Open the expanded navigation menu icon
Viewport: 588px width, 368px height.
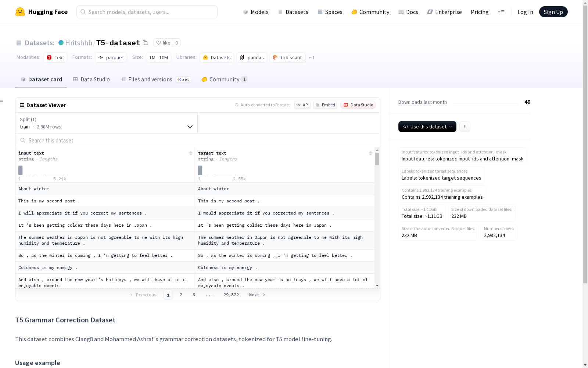coord(501,12)
